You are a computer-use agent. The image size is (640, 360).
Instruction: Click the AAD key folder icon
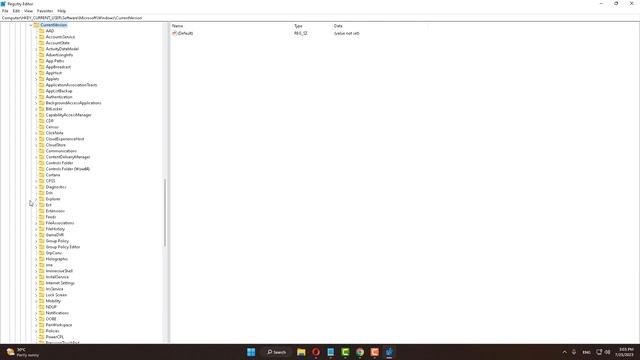(x=41, y=31)
